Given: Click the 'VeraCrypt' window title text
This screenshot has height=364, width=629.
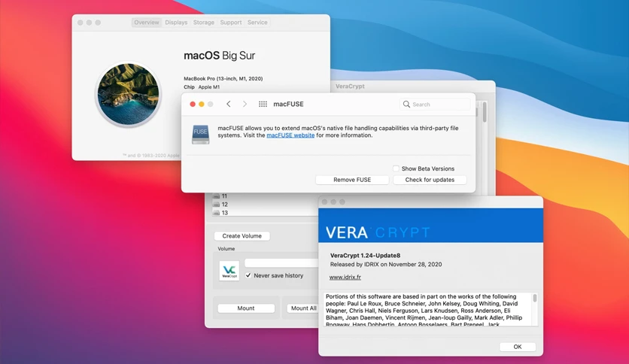Looking at the screenshot, I should (350, 86).
